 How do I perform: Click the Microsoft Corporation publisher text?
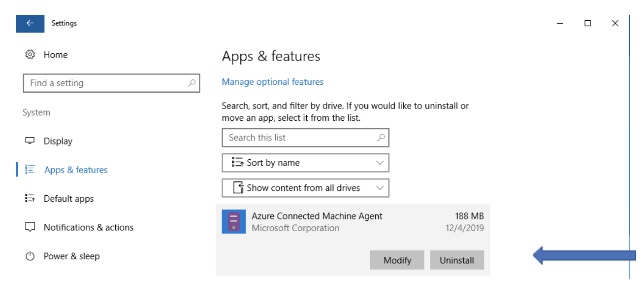click(x=295, y=228)
